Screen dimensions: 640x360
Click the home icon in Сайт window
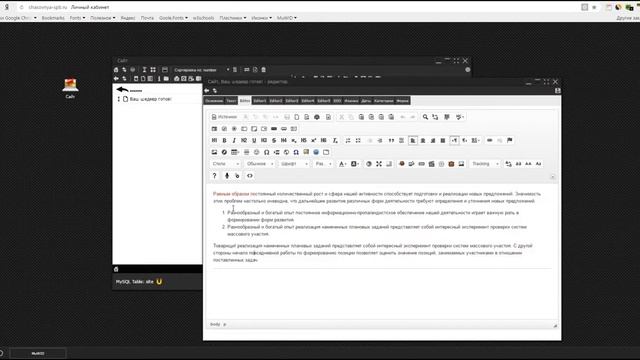tap(116, 70)
